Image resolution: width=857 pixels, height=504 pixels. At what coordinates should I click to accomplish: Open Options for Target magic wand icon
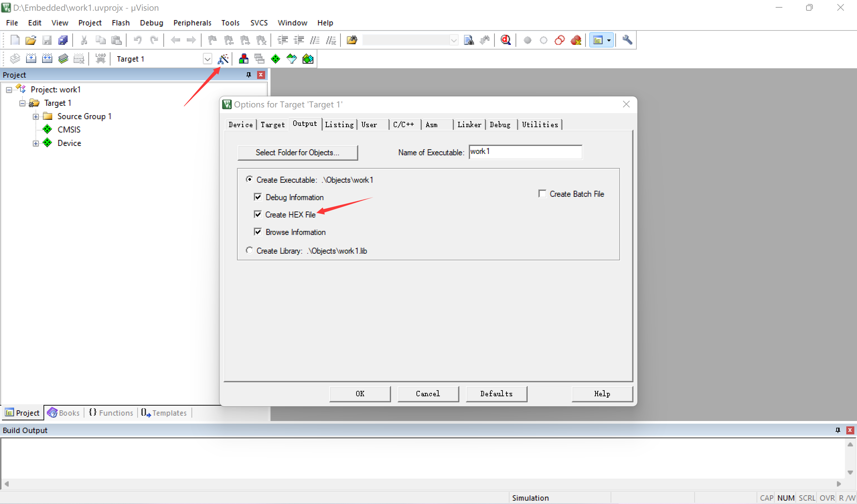coord(223,59)
